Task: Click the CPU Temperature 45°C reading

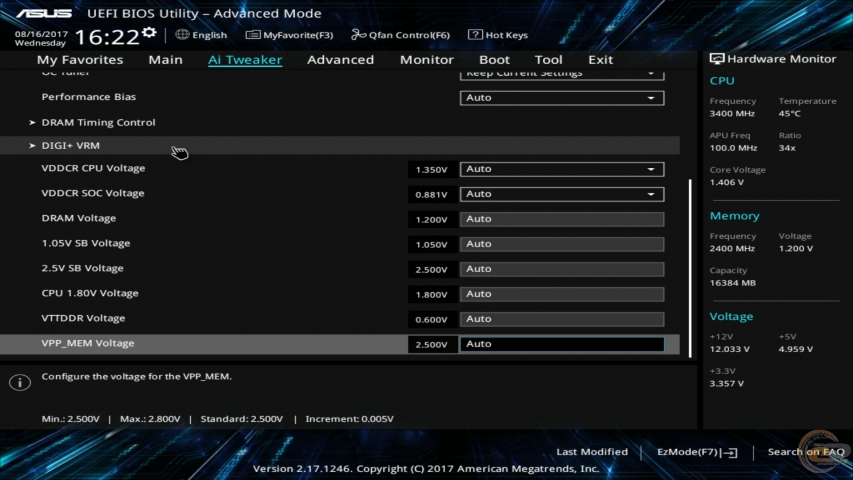Action: click(x=789, y=114)
